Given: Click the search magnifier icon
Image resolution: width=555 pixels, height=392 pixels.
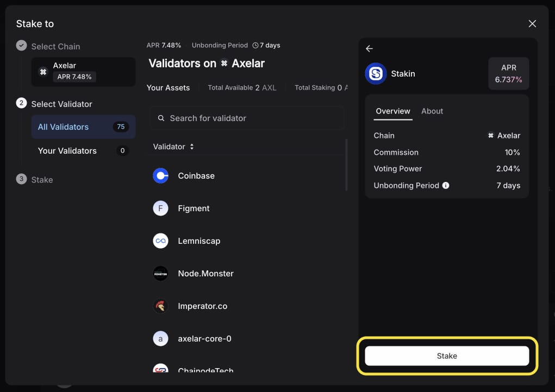Looking at the screenshot, I should [161, 118].
